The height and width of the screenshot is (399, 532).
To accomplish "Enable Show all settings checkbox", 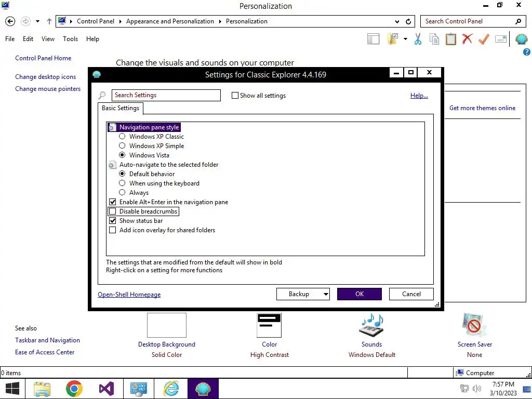I will click(x=235, y=96).
